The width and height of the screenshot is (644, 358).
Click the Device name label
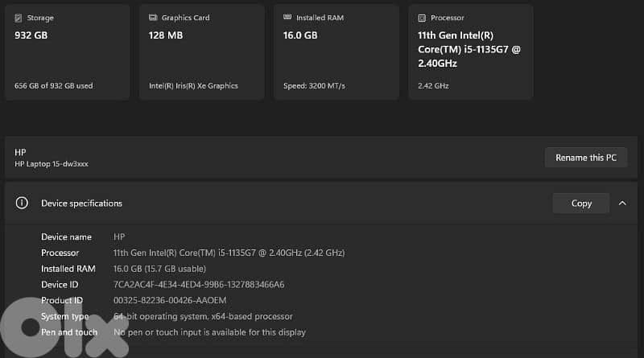pos(66,237)
